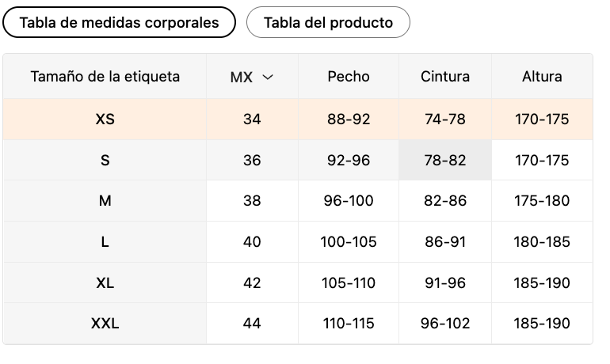
Task: Click the 180-185 height cell
Action: point(542,241)
